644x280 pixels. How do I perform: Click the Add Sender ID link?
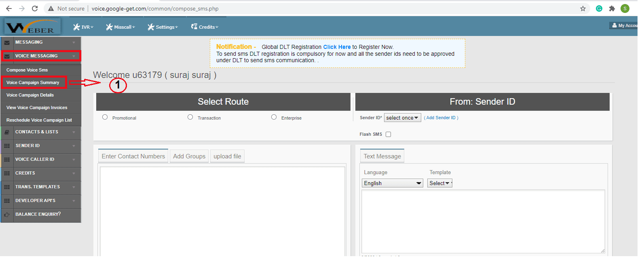point(441,118)
